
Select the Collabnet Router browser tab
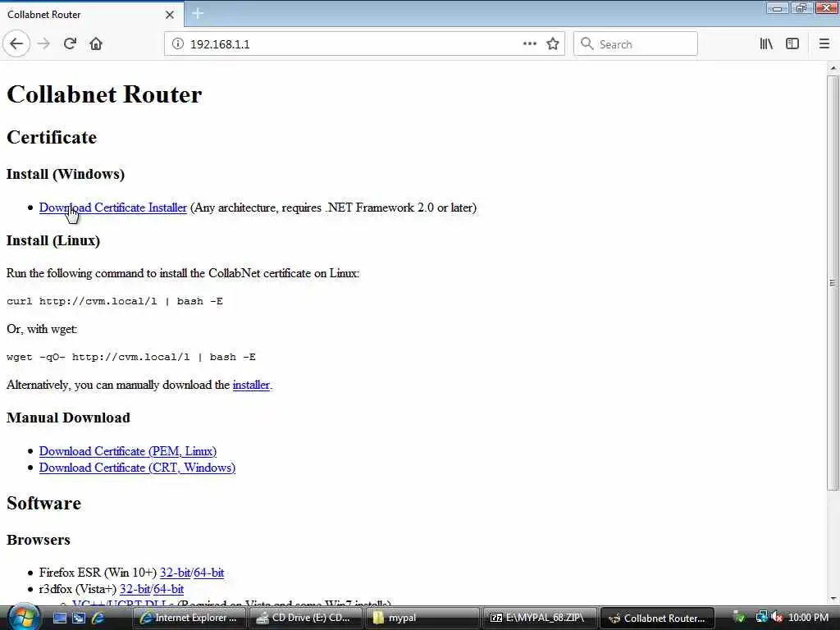[x=92, y=15]
